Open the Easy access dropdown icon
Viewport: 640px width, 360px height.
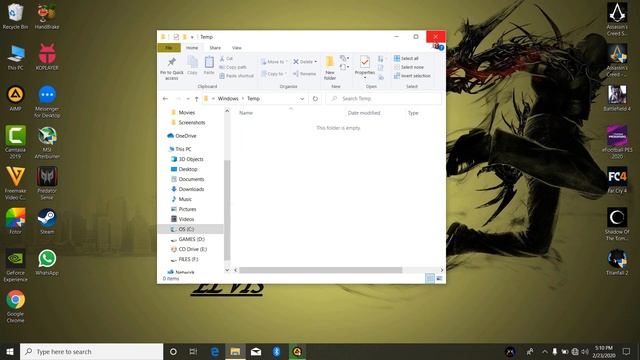(344, 67)
